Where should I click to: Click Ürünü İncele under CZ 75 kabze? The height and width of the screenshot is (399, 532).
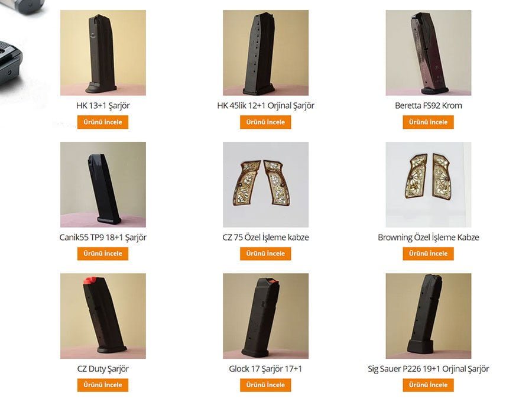[x=265, y=254]
